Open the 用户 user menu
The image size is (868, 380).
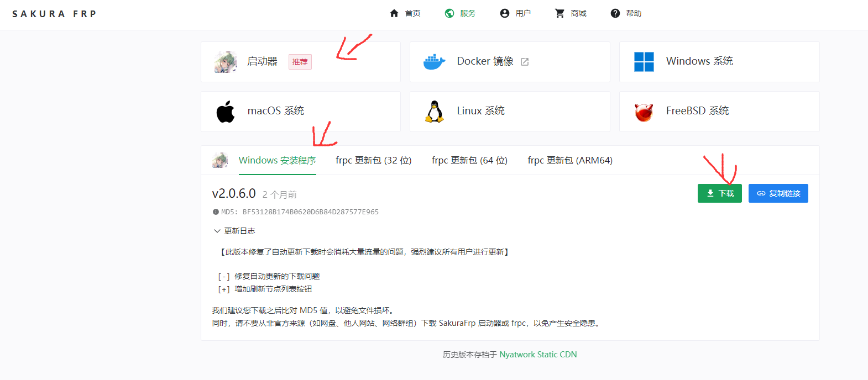pyautogui.click(x=515, y=13)
